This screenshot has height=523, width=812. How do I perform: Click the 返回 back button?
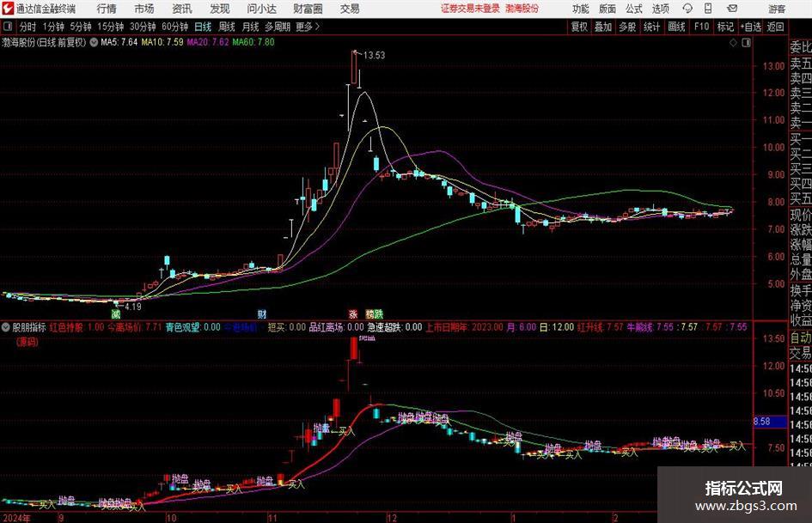pos(775,27)
